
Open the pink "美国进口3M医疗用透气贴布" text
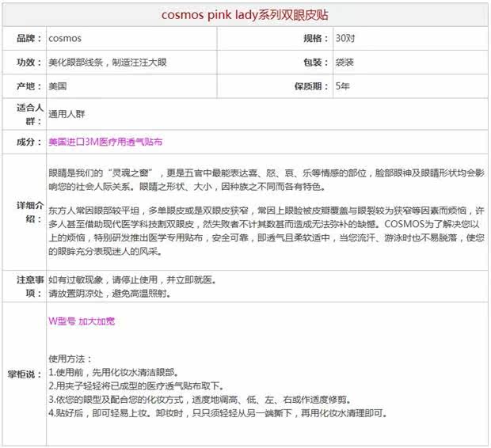point(105,142)
